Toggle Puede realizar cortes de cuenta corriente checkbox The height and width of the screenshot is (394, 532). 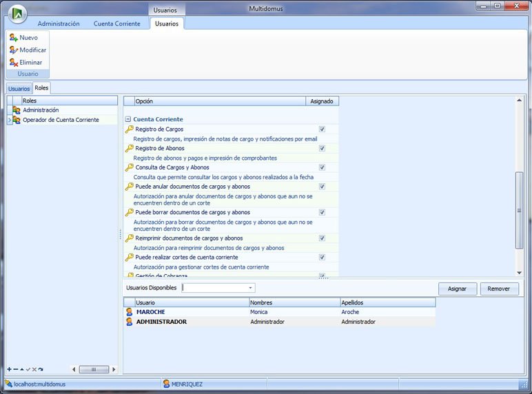322,258
